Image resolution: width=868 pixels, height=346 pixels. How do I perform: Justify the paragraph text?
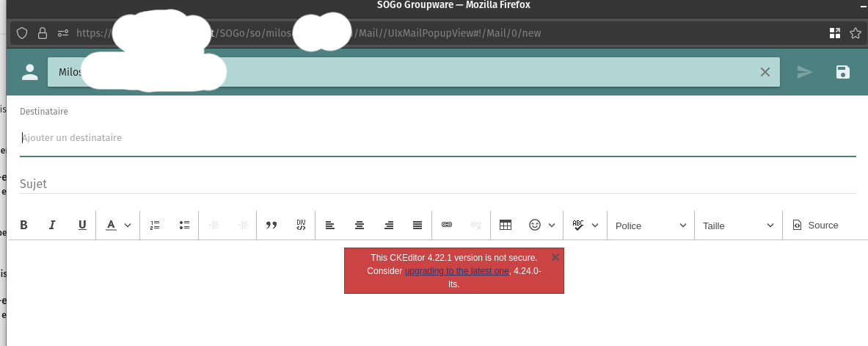point(417,226)
